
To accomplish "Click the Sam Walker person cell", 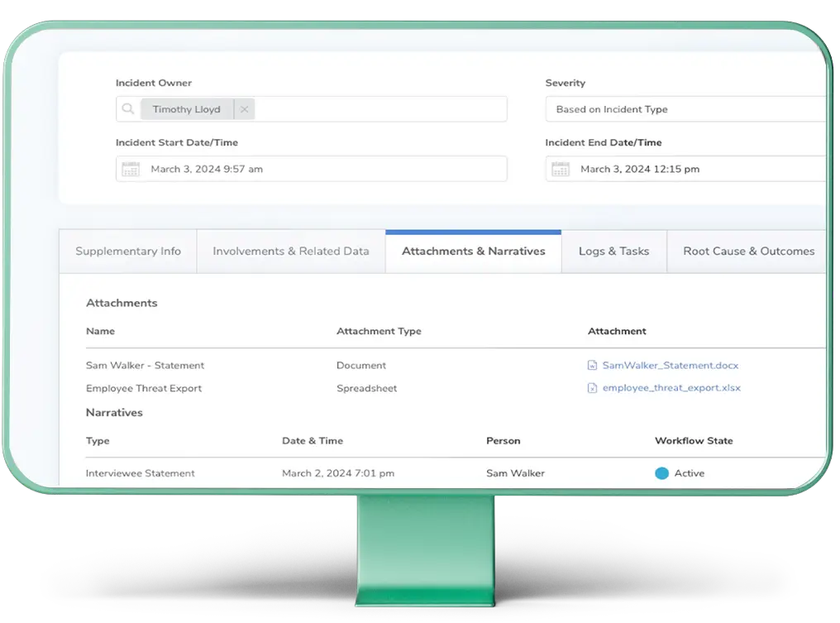I will coord(515,473).
